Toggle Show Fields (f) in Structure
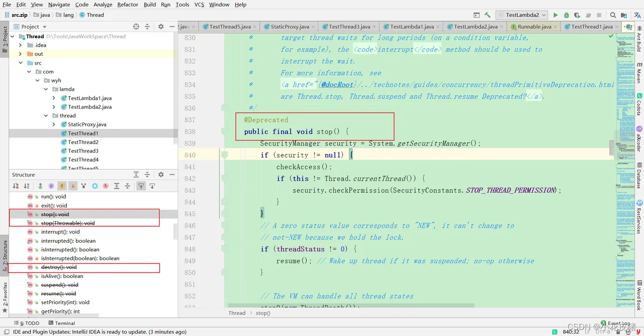The height and width of the screenshot is (336, 644). (x=62, y=186)
